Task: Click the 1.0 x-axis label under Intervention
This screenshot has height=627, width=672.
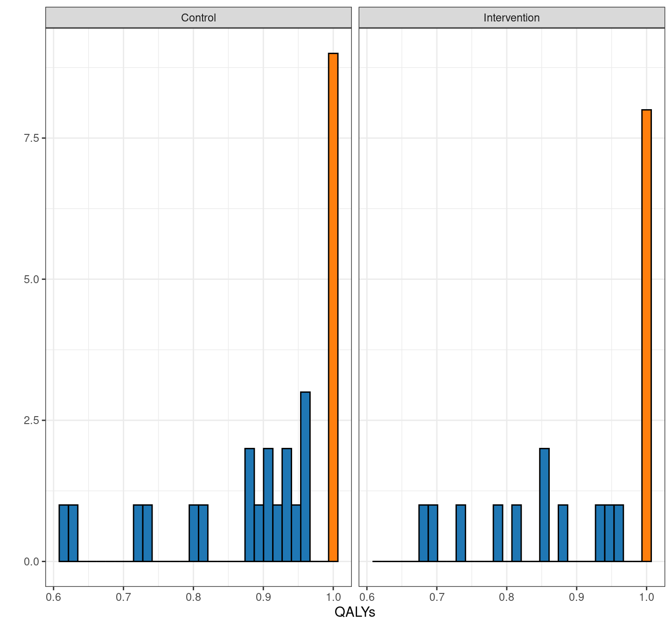Action: (646, 597)
